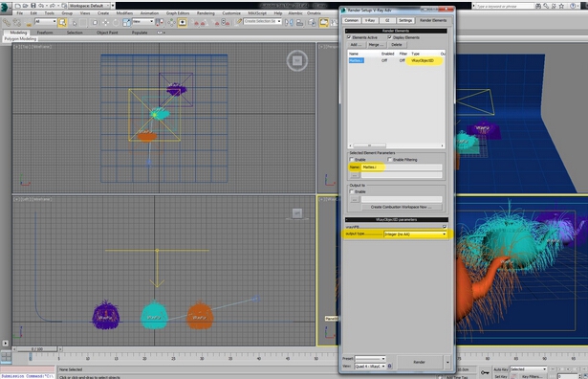Viewport: 588px width, 379px height.
Task: Click the Render button
Action: pyautogui.click(x=420, y=362)
